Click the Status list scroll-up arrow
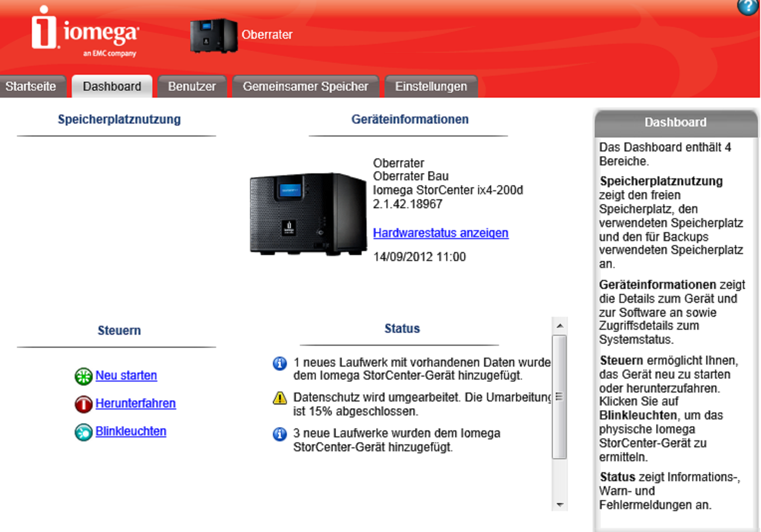This screenshot has width=761, height=532. click(560, 326)
